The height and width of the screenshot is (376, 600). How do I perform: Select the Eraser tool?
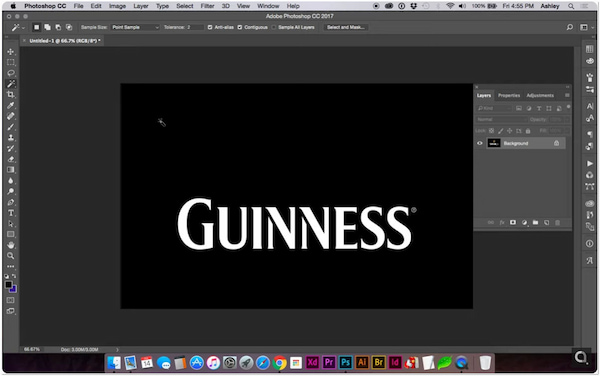coord(11,159)
